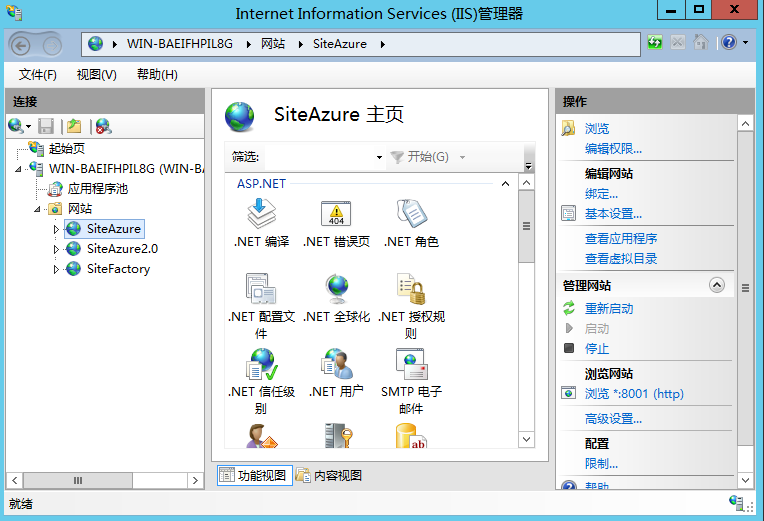764x521 pixels.
Task: Click the 停止 site action
Action: (596, 349)
